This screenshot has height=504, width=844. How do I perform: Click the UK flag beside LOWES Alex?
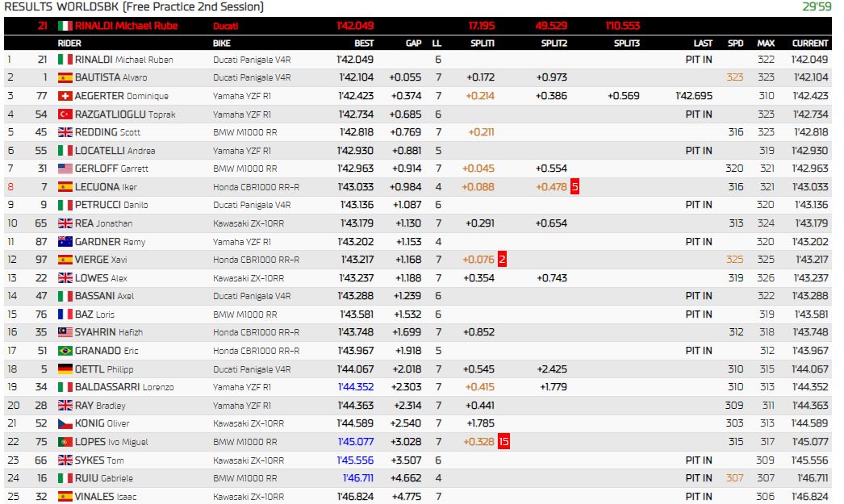[x=65, y=278]
